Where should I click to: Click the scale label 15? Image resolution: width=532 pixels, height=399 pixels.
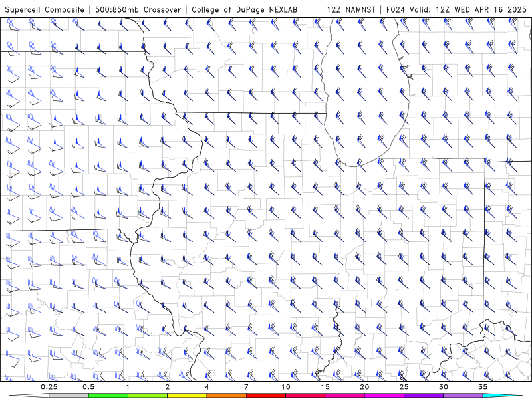pos(325,387)
